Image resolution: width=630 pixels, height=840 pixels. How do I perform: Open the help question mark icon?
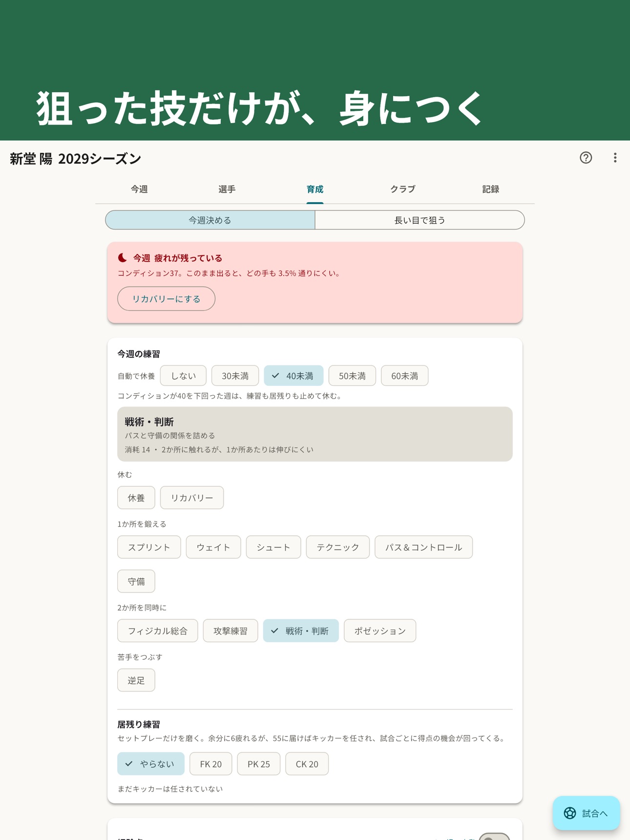[x=586, y=158]
